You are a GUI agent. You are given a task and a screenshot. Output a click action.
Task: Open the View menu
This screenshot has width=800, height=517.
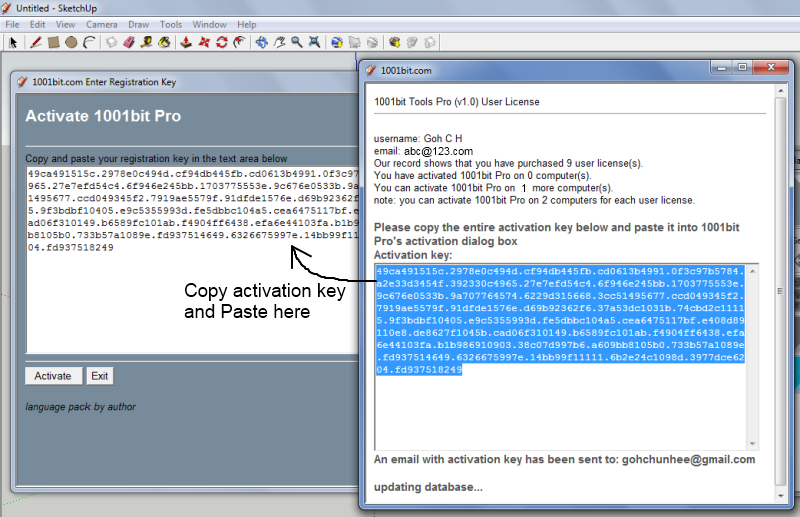[65, 24]
